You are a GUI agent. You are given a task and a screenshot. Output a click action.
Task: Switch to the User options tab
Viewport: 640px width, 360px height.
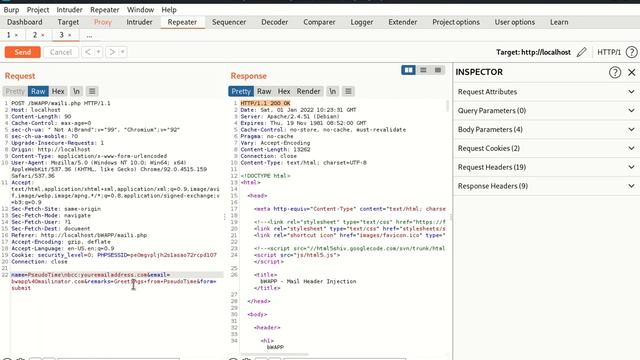tap(515, 22)
